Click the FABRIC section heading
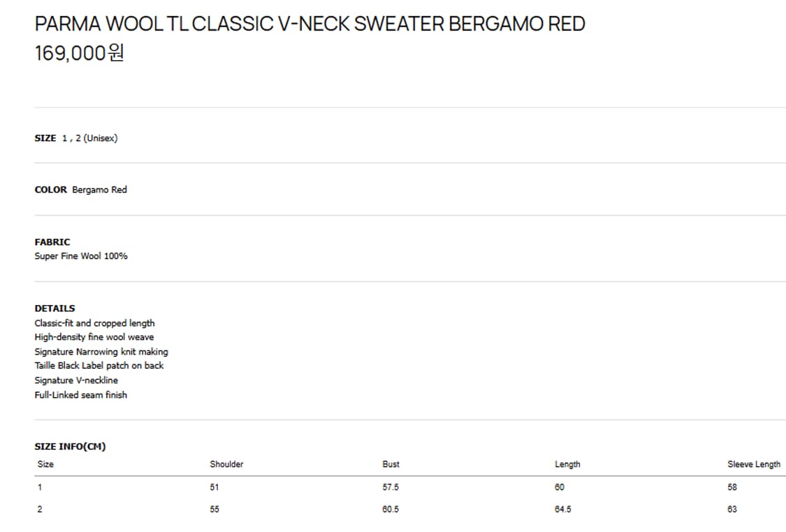The height and width of the screenshot is (532, 786). tap(52, 242)
